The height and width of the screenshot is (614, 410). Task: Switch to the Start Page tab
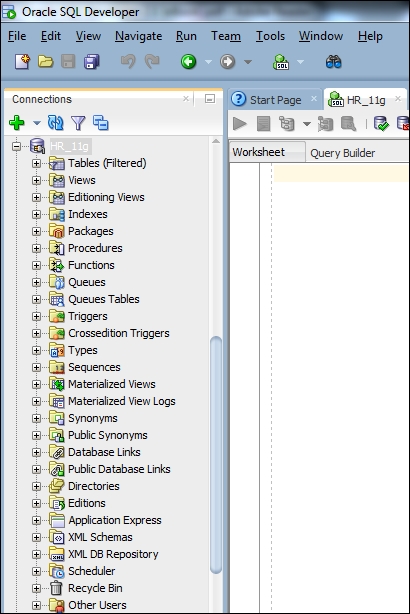click(x=276, y=100)
